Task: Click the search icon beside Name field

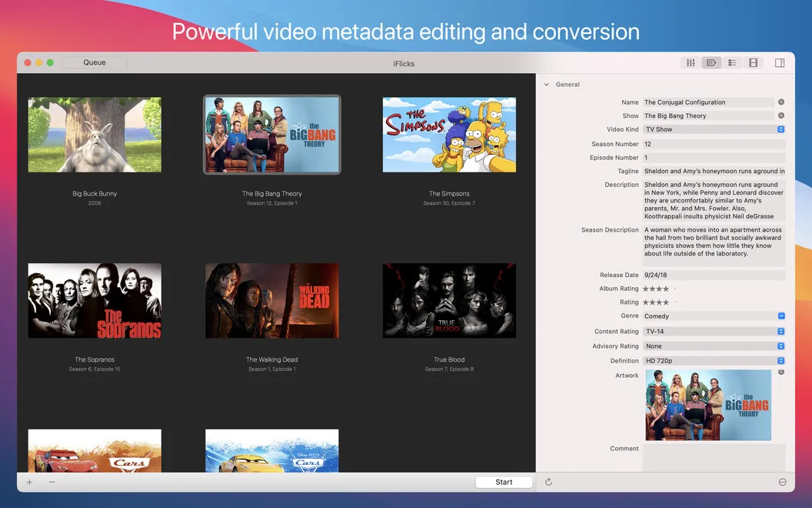Action: [x=781, y=102]
